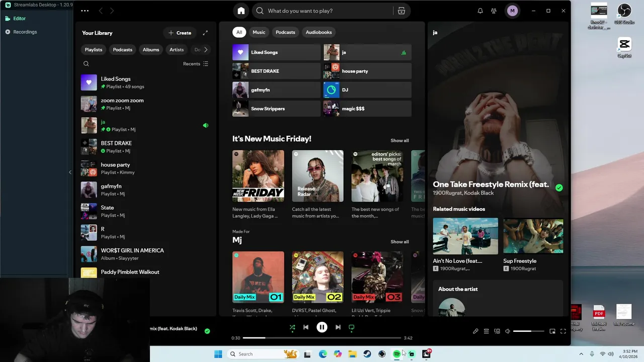This screenshot has height=362, width=644.
Task: Search within Your Library
Action: tap(86, 64)
